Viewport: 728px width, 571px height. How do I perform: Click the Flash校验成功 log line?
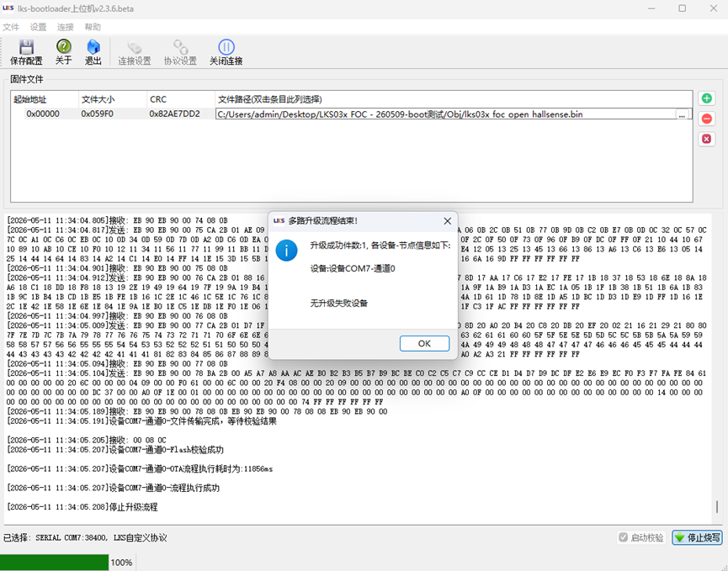115,450
